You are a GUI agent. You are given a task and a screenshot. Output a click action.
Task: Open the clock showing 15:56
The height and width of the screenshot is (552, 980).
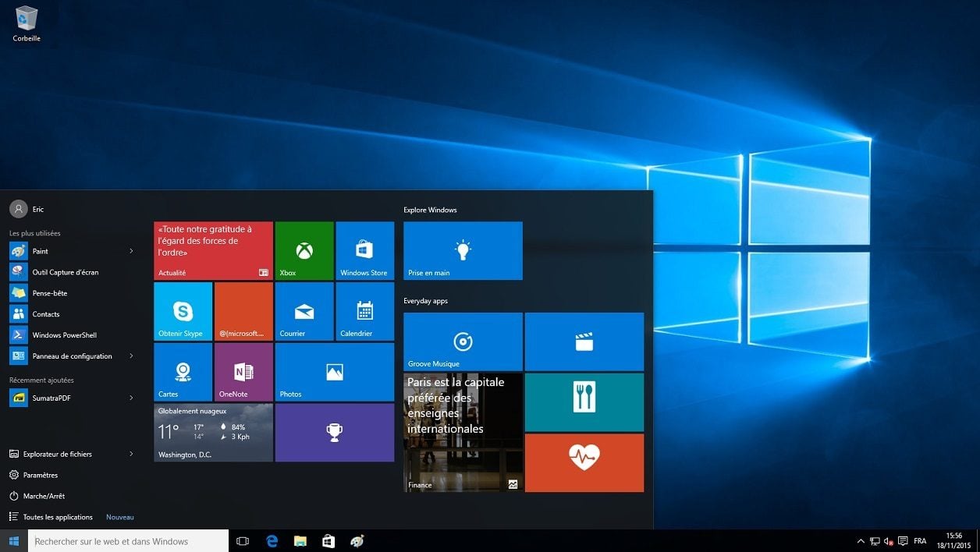click(x=953, y=540)
